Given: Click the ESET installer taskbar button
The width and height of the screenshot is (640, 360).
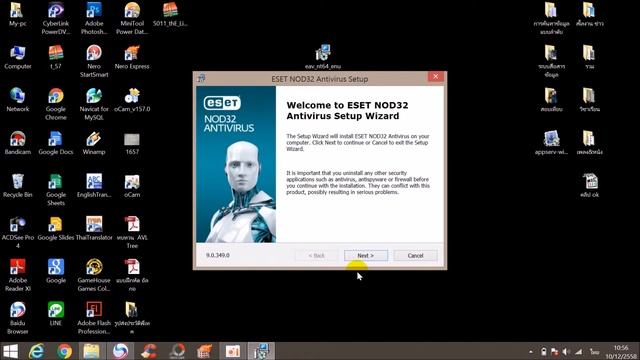Looking at the screenshot, I should click(x=261, y=351).
